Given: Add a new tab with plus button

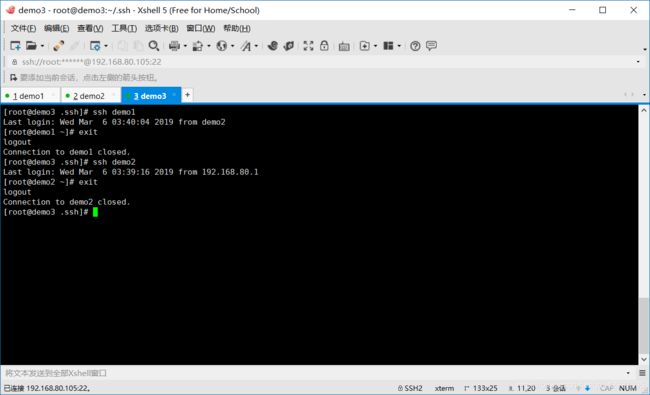Looking at the screenshot, I should point(187,95).
